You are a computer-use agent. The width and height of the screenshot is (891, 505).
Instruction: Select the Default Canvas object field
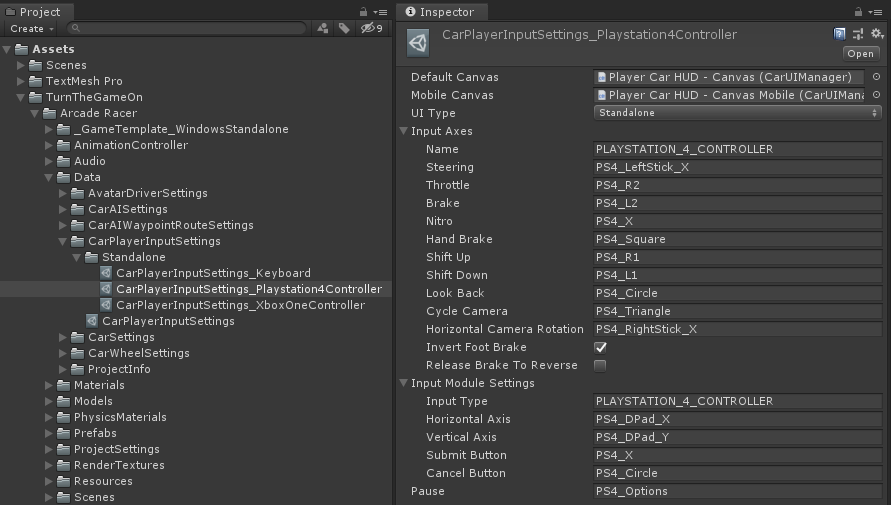point(729,77)
